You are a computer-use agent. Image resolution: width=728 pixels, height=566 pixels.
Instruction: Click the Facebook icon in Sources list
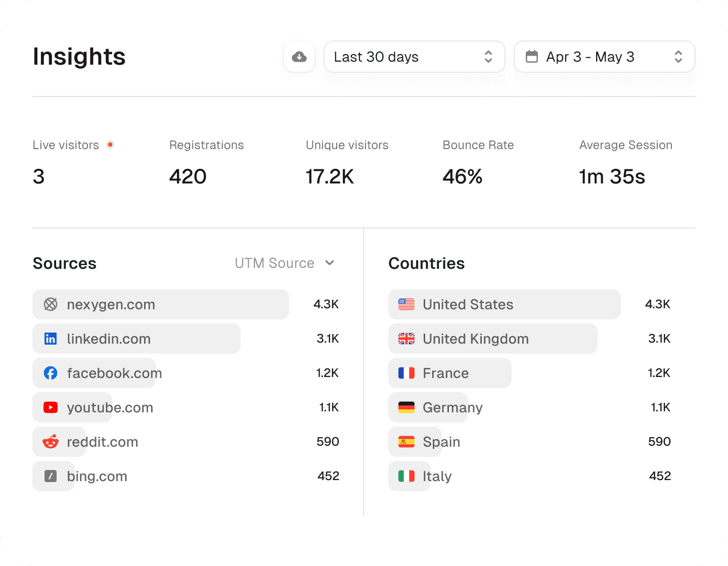click(x=51, y=373)
